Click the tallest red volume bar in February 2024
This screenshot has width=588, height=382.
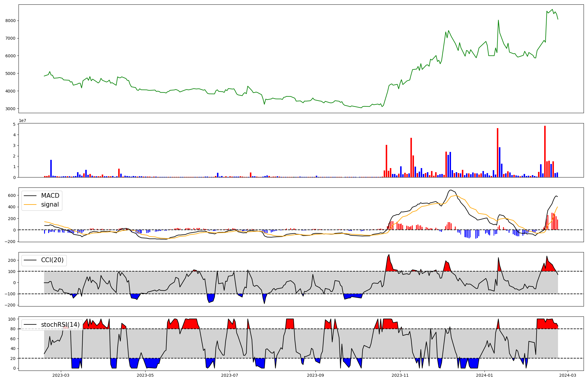pyautogui.click(x=545, y=151)
